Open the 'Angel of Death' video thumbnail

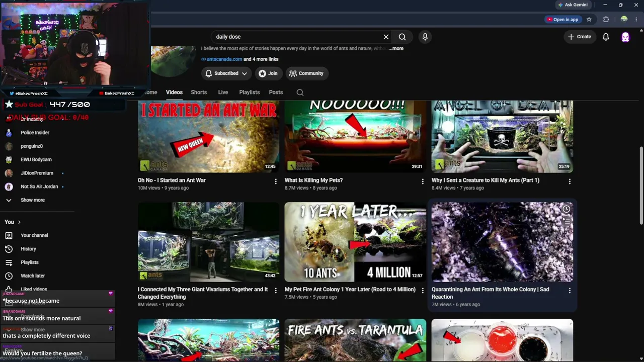pos(502,136)
